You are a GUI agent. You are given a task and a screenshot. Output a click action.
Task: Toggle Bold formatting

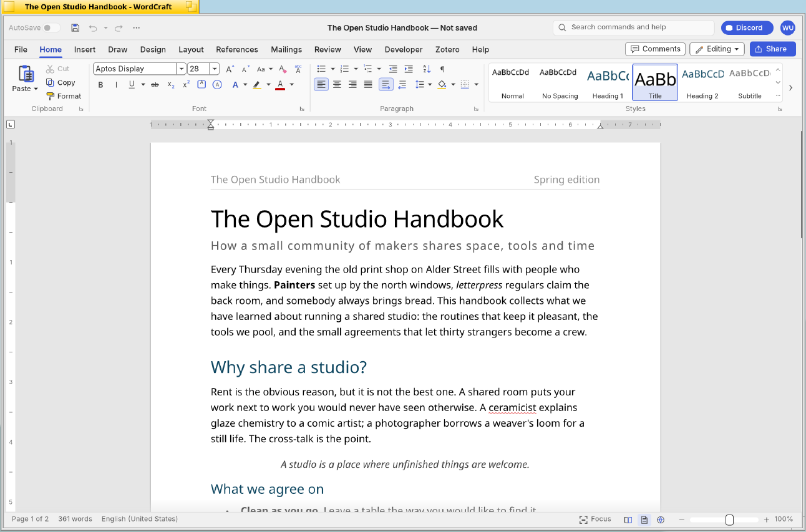pyautogui.click(x=100, y=85)
